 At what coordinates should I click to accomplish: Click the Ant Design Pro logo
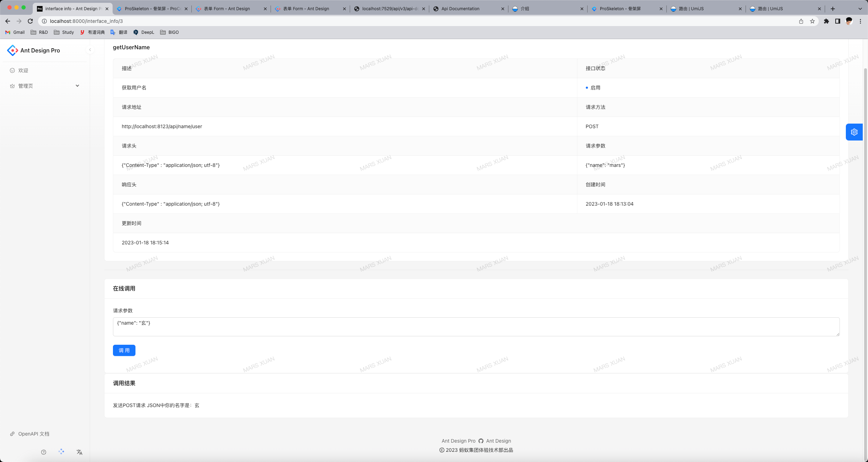13,50
